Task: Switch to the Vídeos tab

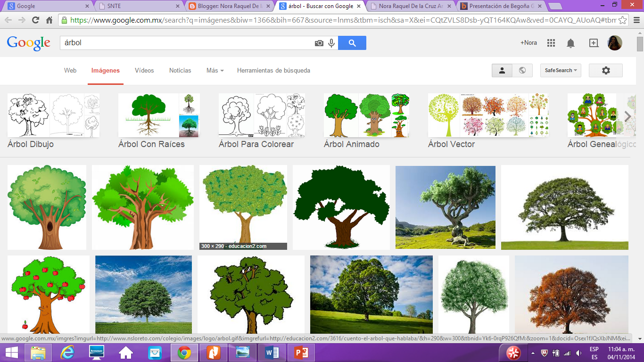Action: [144, 70]
